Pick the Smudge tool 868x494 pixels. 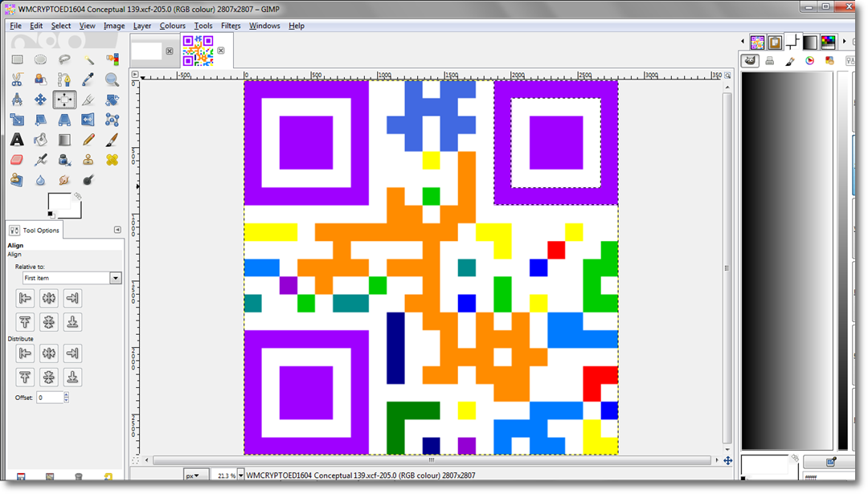point(64,181)
